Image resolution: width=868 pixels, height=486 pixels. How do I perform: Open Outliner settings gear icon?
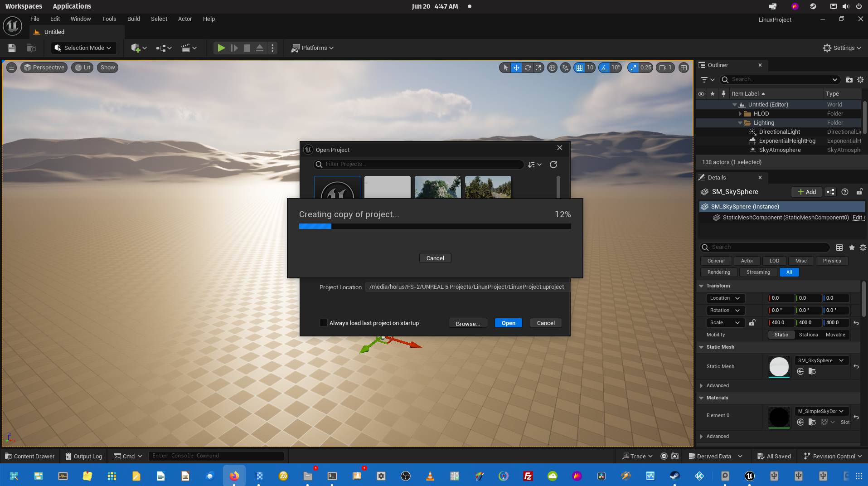pyautogui.click(x=860, y=80)
